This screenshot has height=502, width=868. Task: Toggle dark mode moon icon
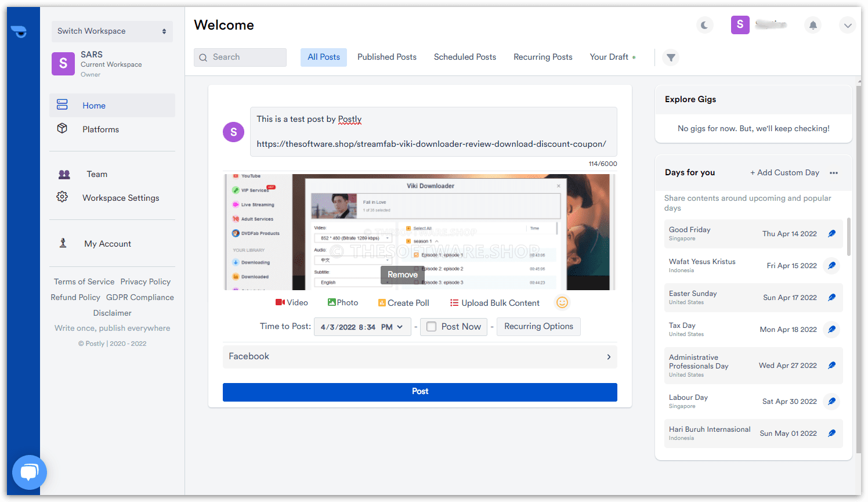704,25
